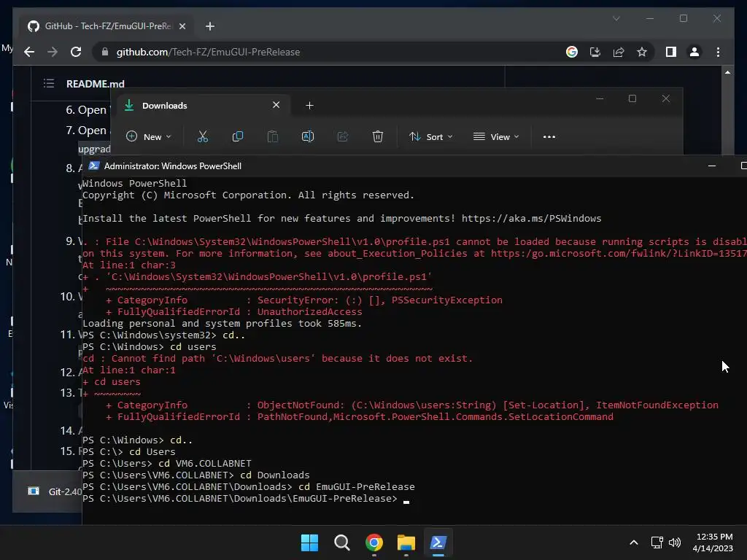
Task: Open the New dropdown in File Explorer
Action: pos(148,136)
